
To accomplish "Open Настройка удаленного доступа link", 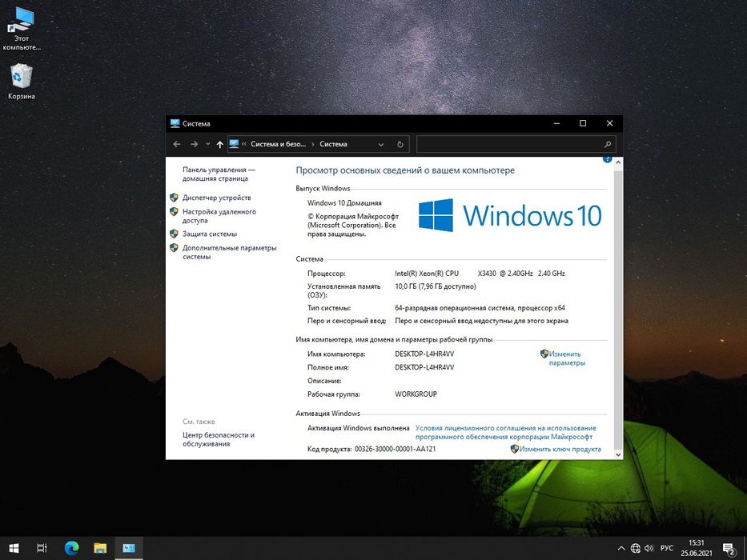I will 219,216.
